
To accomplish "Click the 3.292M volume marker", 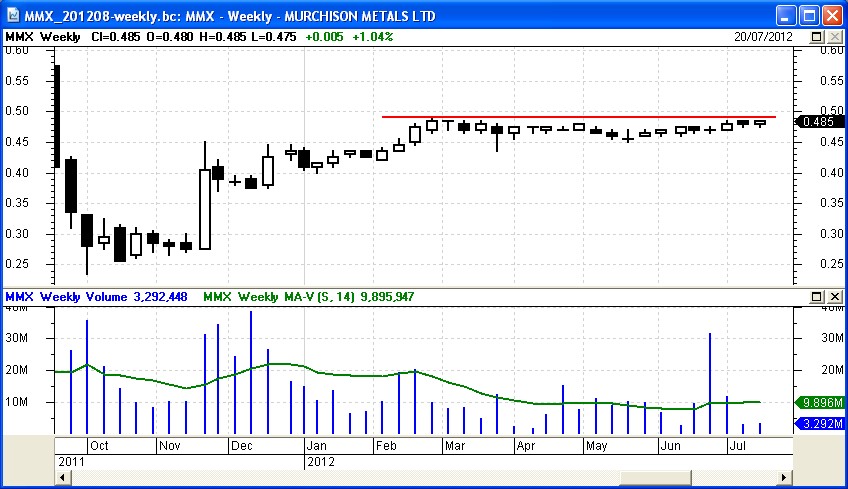I will [819, 424].
